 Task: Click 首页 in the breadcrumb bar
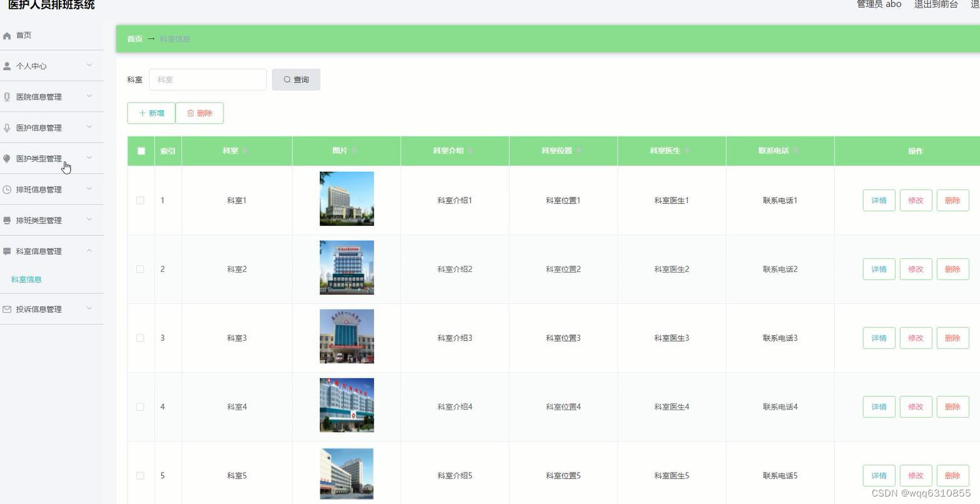[135, 39]
